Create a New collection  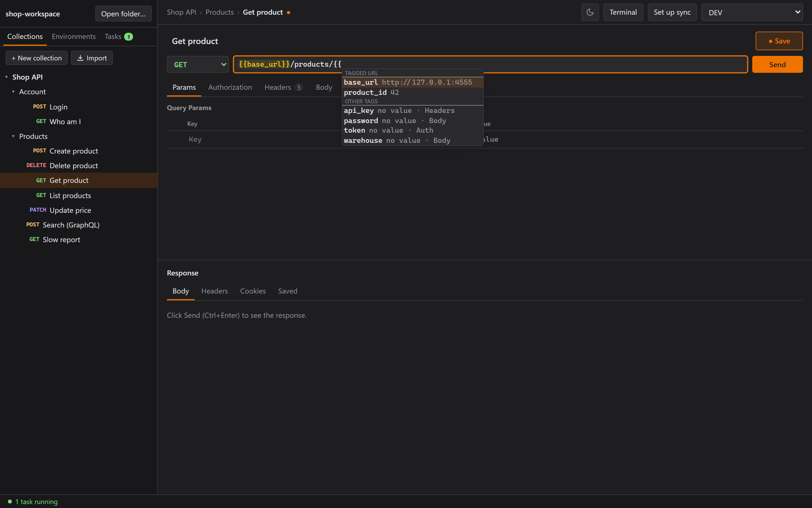(37, 58)
